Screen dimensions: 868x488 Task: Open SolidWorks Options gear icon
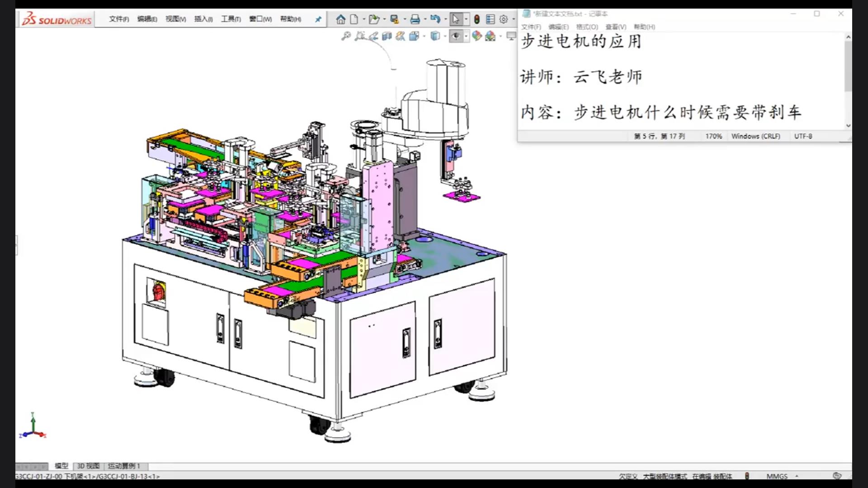pyautogui.click(x=503, y=19)
